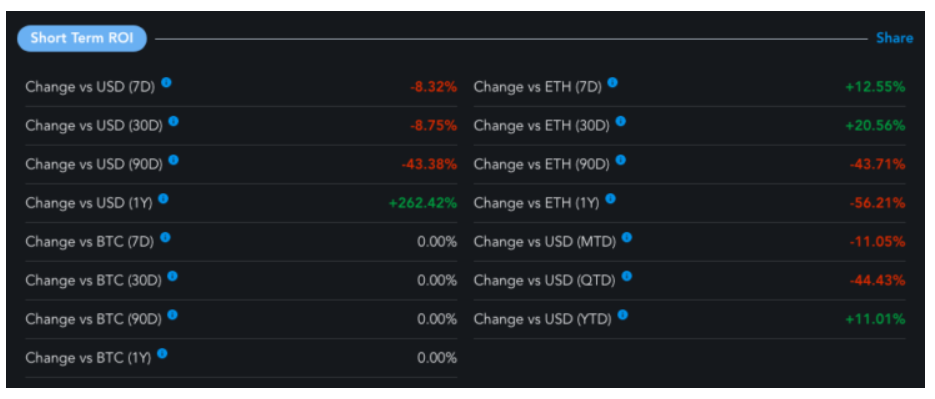Image resolution: width=935 pixels, height=399 pixels.
Task: Open info icon for Change vs BTC (30D)
Action: (x=172, y=276)
